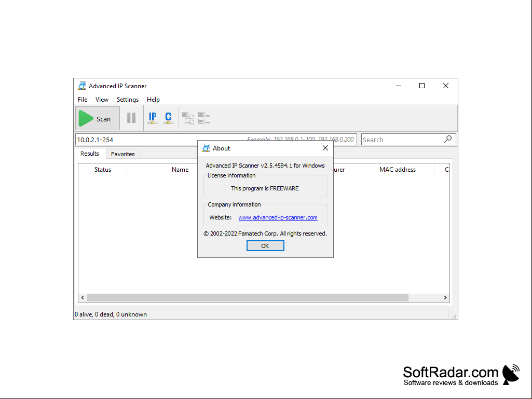Click the horizontal scrollbar thumb
The image size is (532, 399).
point(248,297)
